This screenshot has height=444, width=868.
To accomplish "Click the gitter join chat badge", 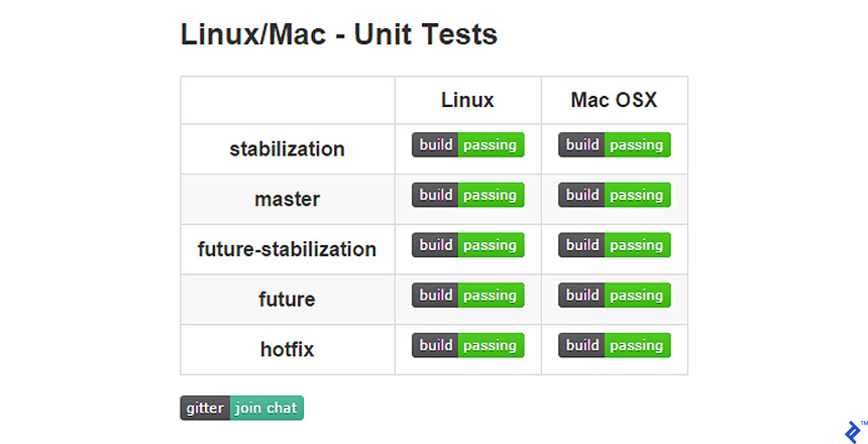I will pyautogui.click(x=242, y=408).
